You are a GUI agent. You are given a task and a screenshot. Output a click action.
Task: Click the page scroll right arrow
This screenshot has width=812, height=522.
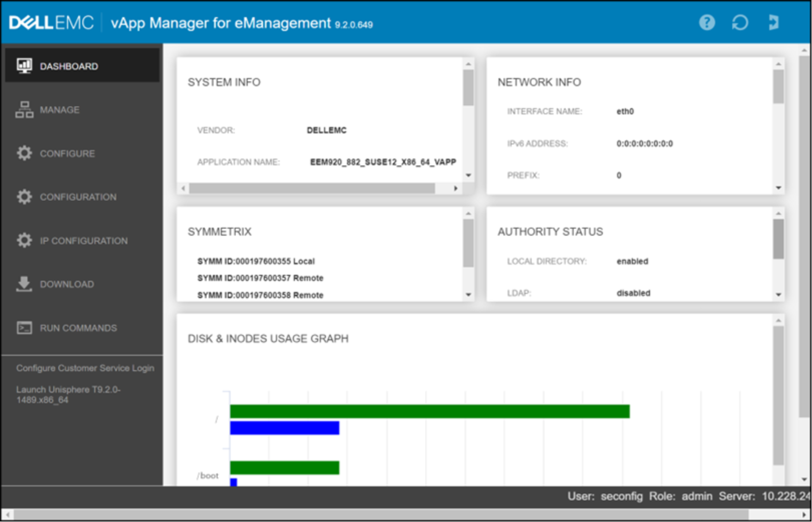[804, 514]
